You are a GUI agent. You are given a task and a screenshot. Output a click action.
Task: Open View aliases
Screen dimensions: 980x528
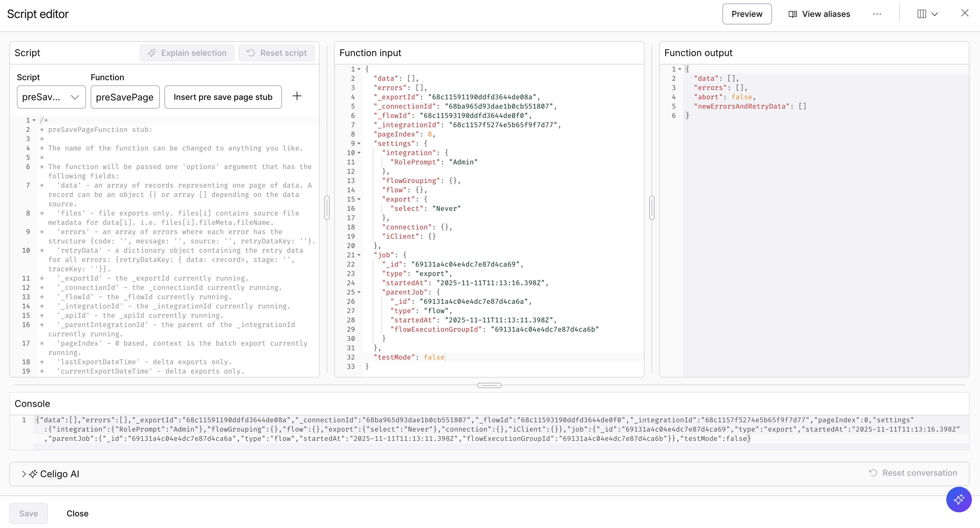819,14
